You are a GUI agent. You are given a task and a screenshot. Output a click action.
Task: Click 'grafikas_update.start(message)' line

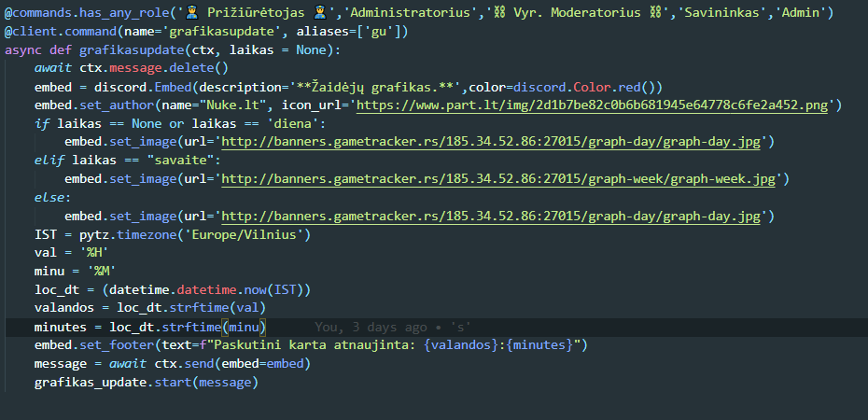(147, 383)
